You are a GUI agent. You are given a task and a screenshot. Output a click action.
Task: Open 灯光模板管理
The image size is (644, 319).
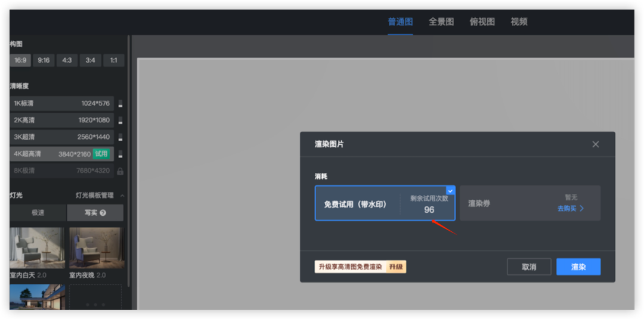[x=94, y=196]
